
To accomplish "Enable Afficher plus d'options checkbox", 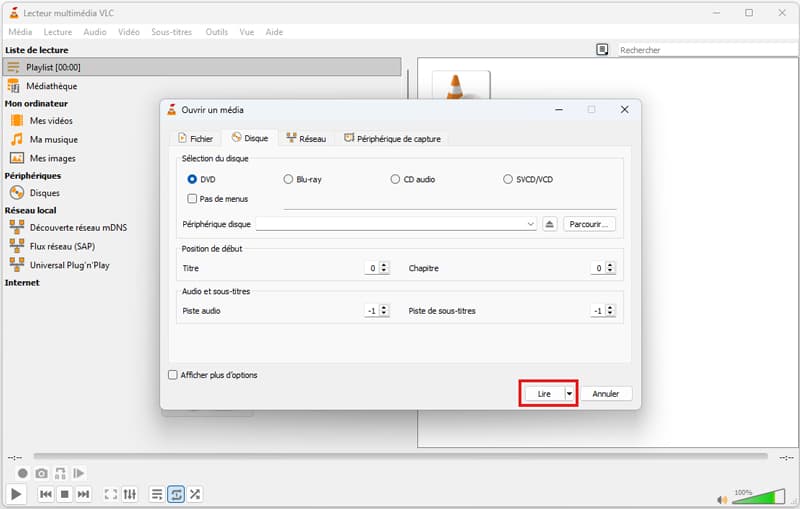I will 173,375.
